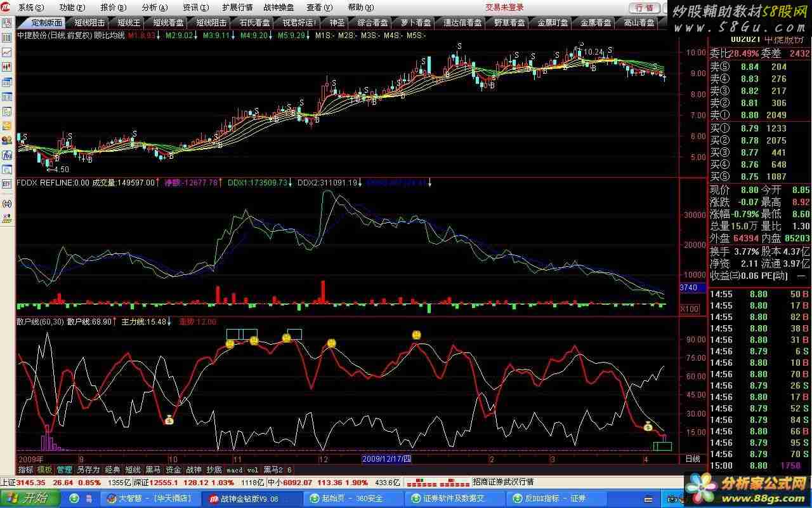The image size is (812, 508).
Task: Click the ETF icon in left sidebar
Action: [x=7, y=184]
